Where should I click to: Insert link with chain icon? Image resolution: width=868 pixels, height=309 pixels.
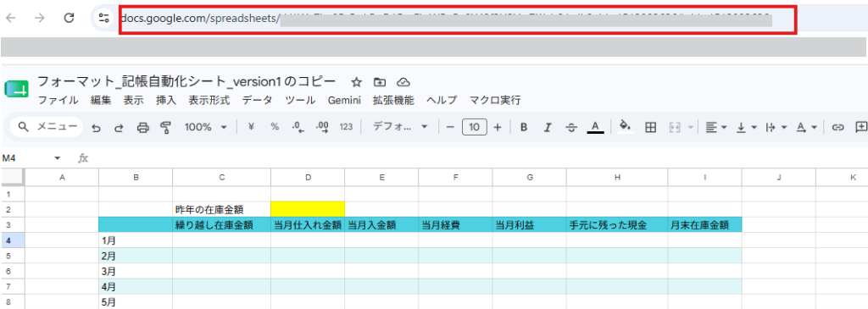pos(838,127)
